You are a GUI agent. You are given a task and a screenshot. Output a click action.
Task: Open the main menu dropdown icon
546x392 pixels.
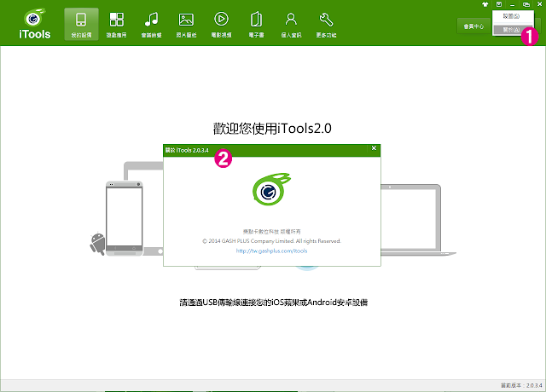(x=499, y=4)
